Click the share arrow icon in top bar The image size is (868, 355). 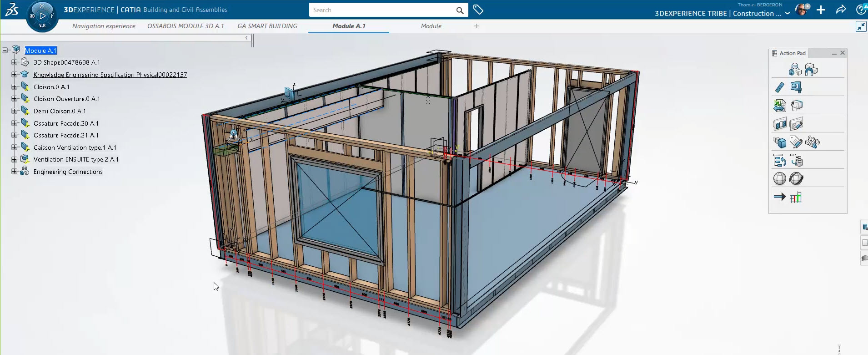841,10
